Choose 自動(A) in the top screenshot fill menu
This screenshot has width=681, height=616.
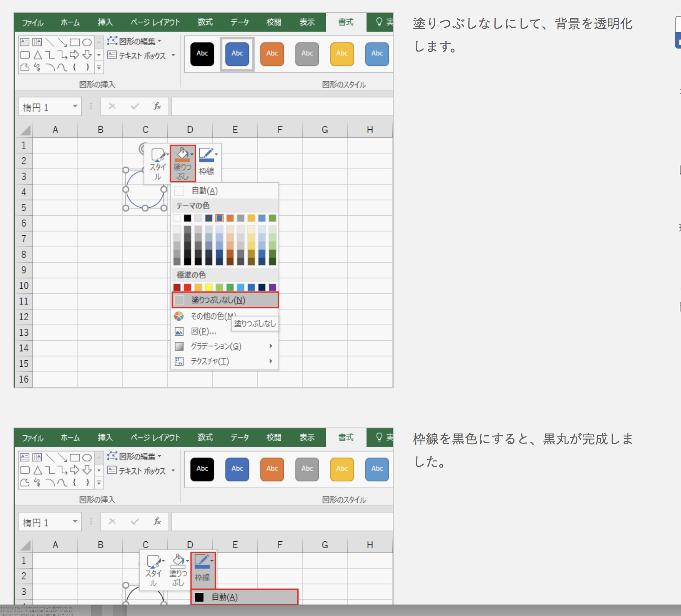(225, 191)
